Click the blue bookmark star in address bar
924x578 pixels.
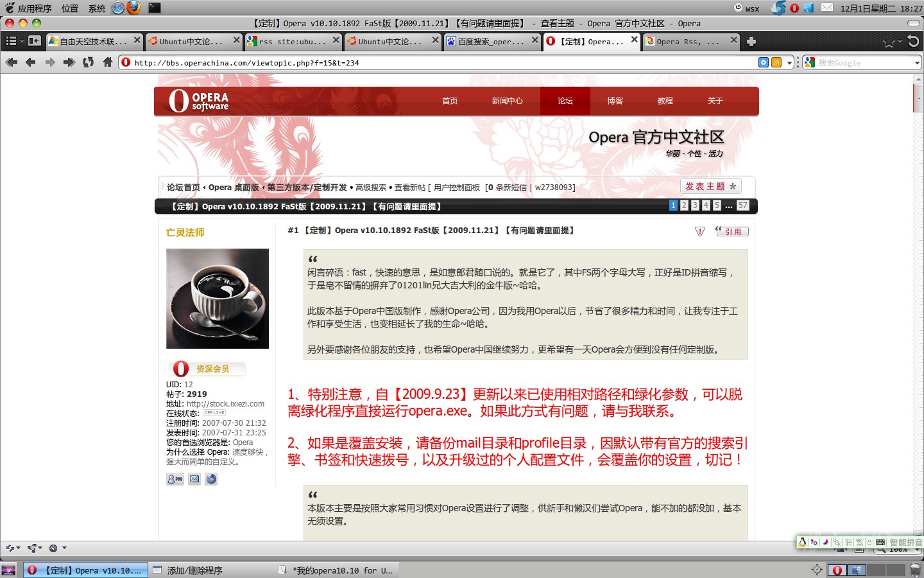pyautogui.click(x=764, y=62)
